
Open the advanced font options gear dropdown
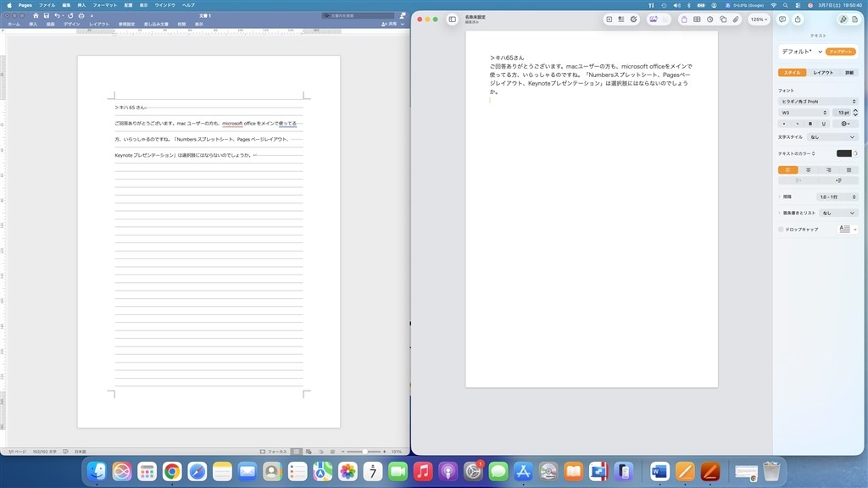coord(845,124)
